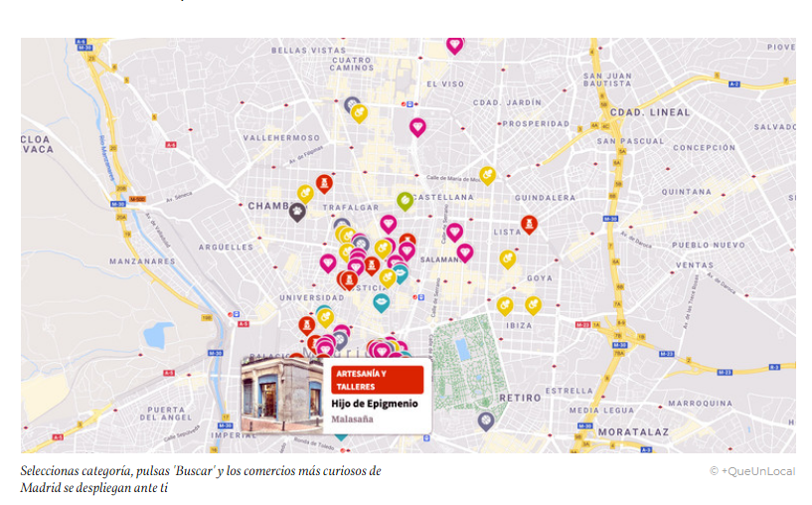Click yellow pacifier pin left of Goya label
Image resolution: width=812 pixels, height=505 pixels.
[508, 259]
